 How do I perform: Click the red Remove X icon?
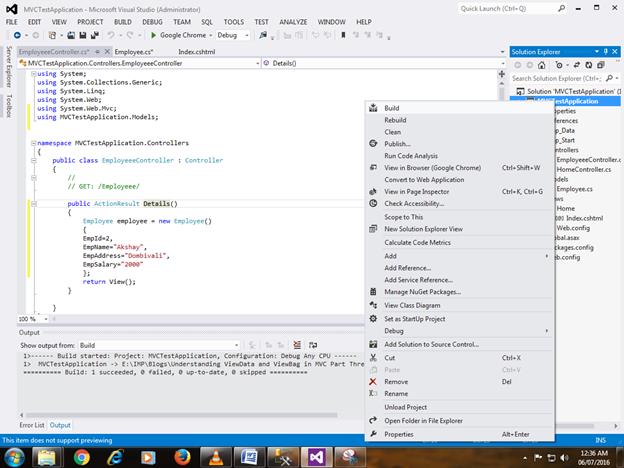pos(373,381)
